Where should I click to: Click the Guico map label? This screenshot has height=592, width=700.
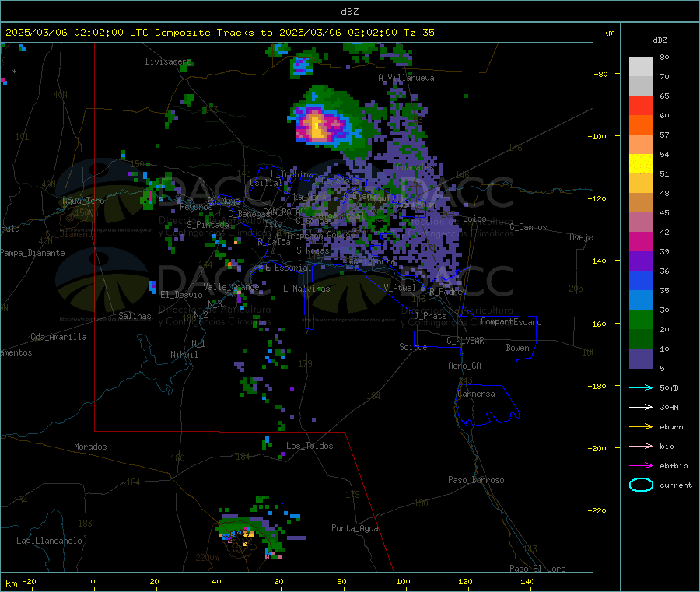point(474,219)
